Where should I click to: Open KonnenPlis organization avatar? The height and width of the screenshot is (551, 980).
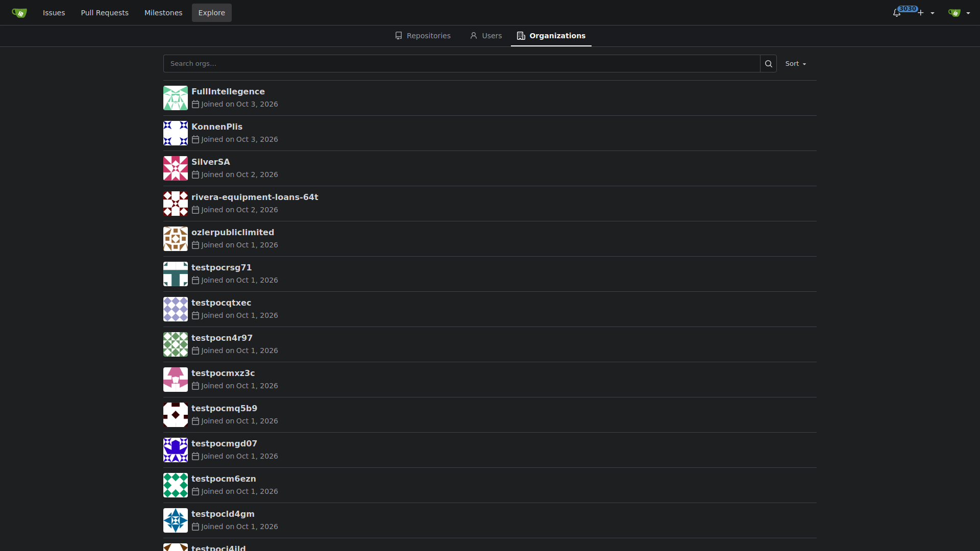point(176,133)
